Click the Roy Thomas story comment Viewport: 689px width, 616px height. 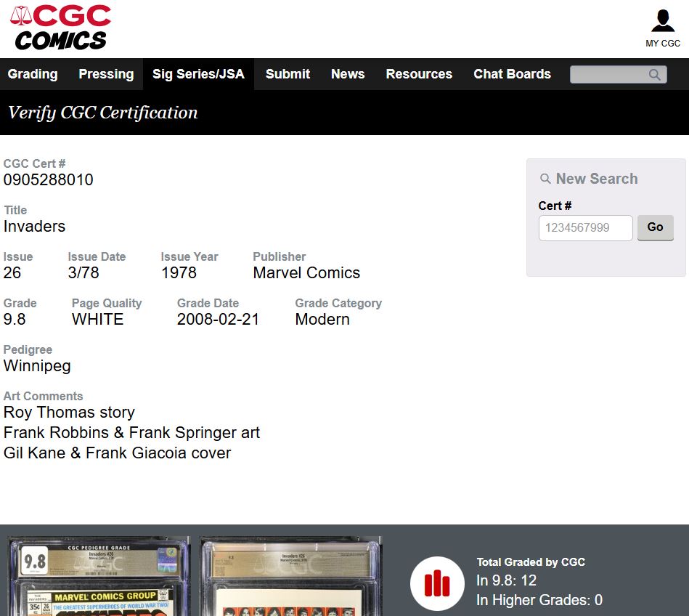click(x=69, y=413)
